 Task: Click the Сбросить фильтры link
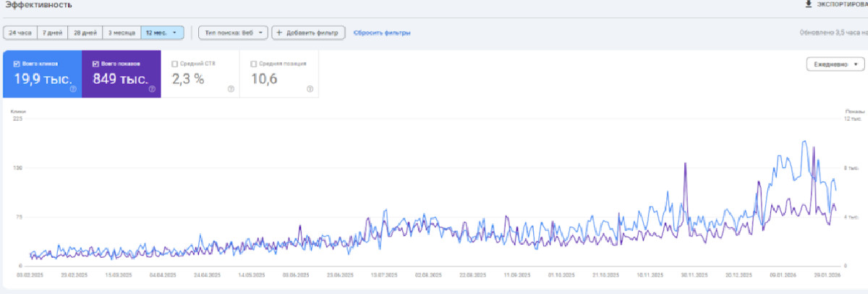pyautogui.click(x=382, y=33)
